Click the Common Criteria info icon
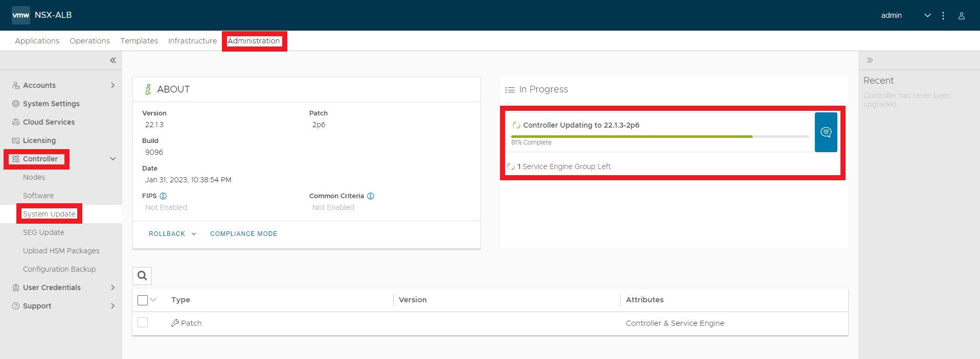 [371, 196]
